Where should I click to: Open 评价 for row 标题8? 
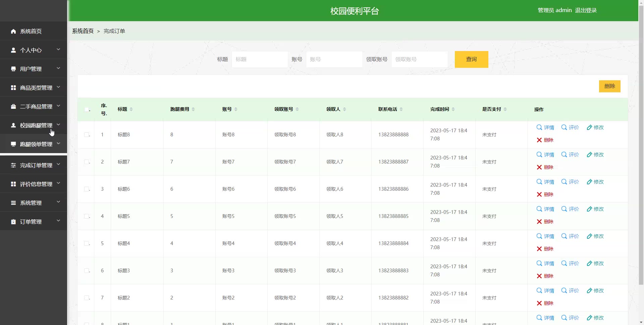pyautogui.click(x=570, y=127)
